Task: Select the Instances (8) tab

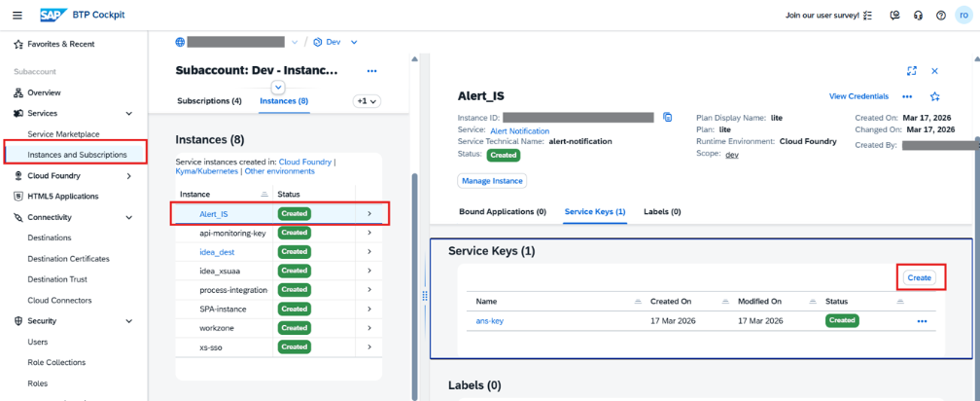Action: (284, 100)
